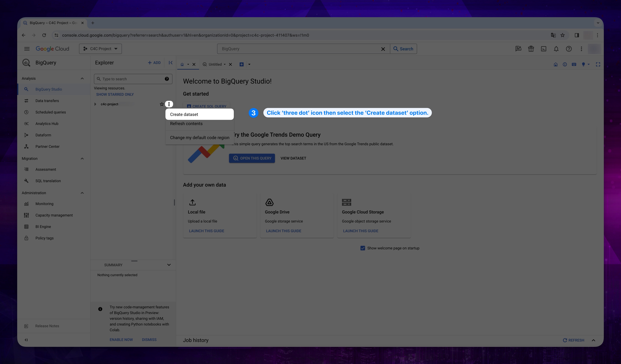Reload the page in the browser

pyautogui.click(x=44, y=35)
